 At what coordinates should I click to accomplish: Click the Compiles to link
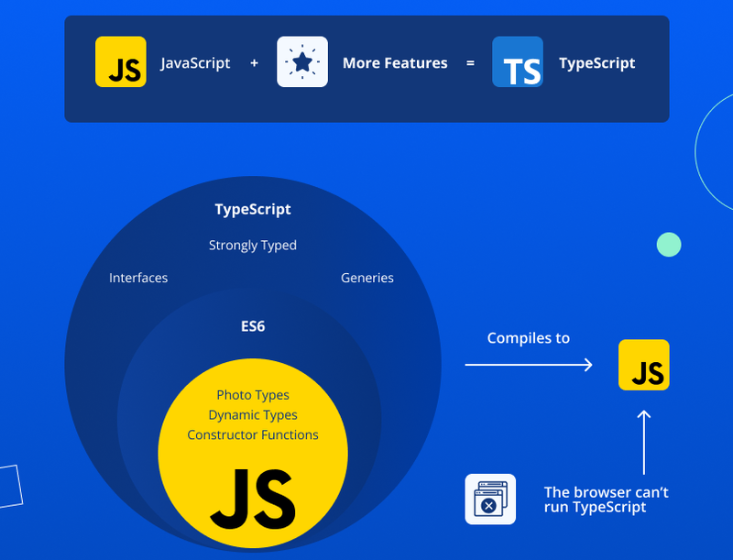coord(528,337)
